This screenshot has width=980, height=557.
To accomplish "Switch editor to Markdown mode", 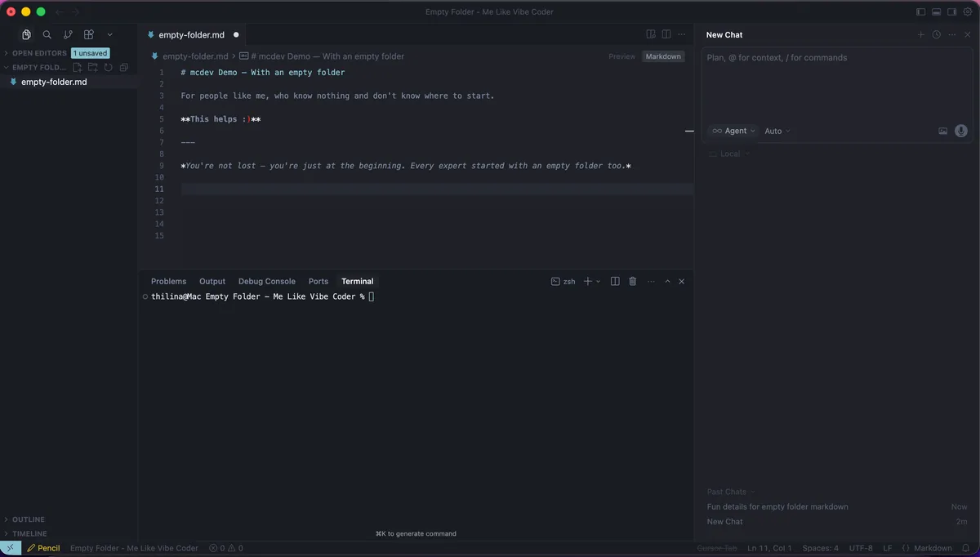I will point(662,56).
